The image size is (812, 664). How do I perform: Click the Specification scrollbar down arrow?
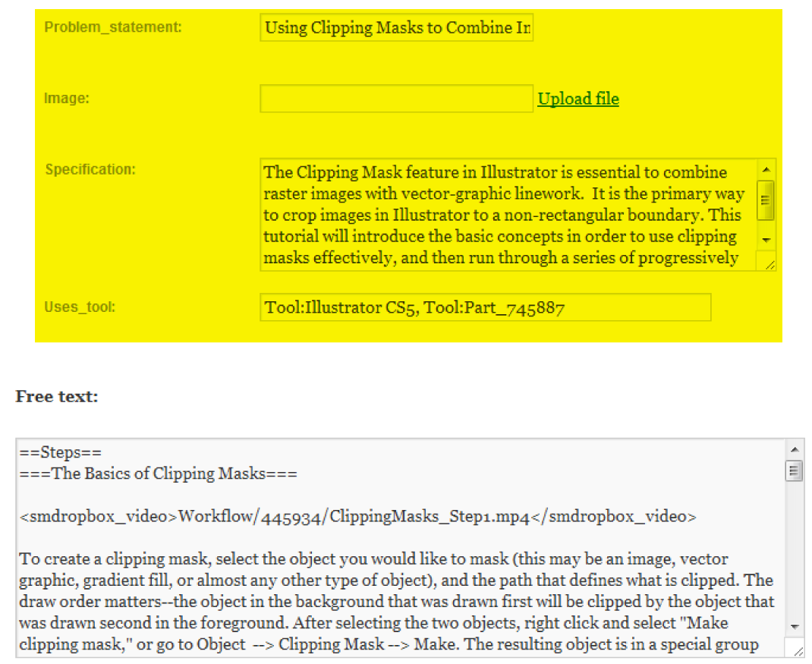pos(766,241)
